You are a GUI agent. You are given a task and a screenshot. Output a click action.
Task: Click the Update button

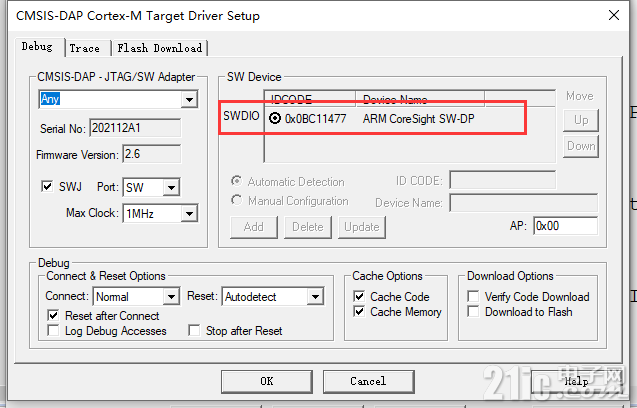tap(362, 227)
